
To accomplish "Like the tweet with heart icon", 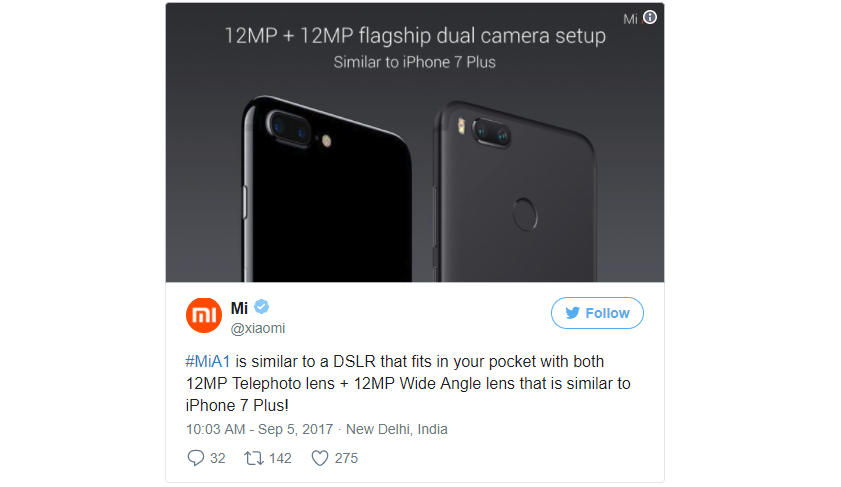I will click(x=320, y=458).
